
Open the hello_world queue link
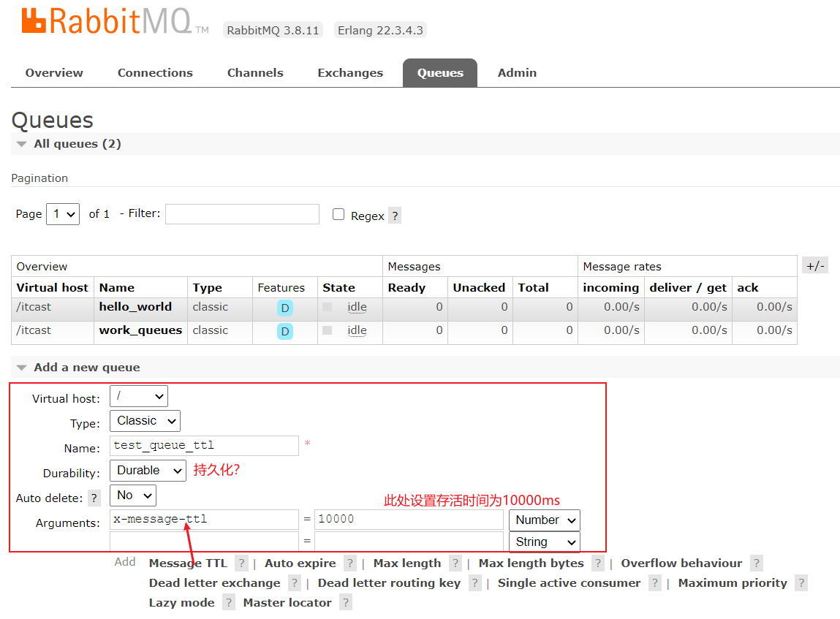click(135, 307)
